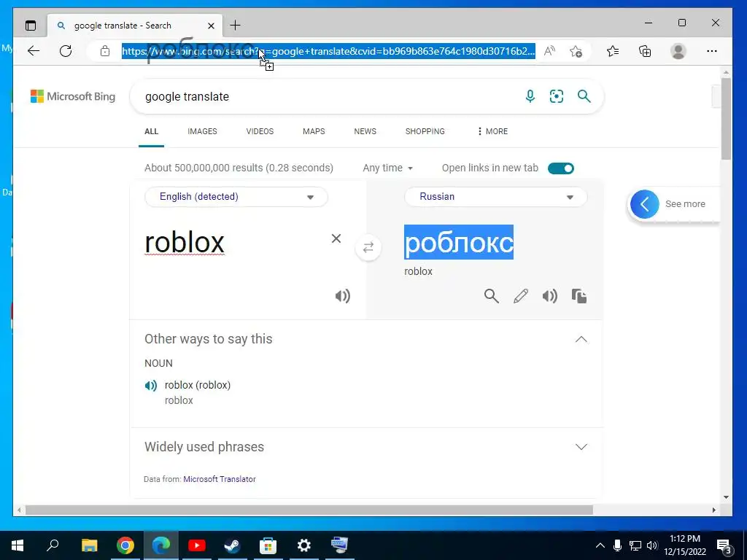747x560 pixels.
Task: Open English (detected) language dropdown
Action: [236, 197]
